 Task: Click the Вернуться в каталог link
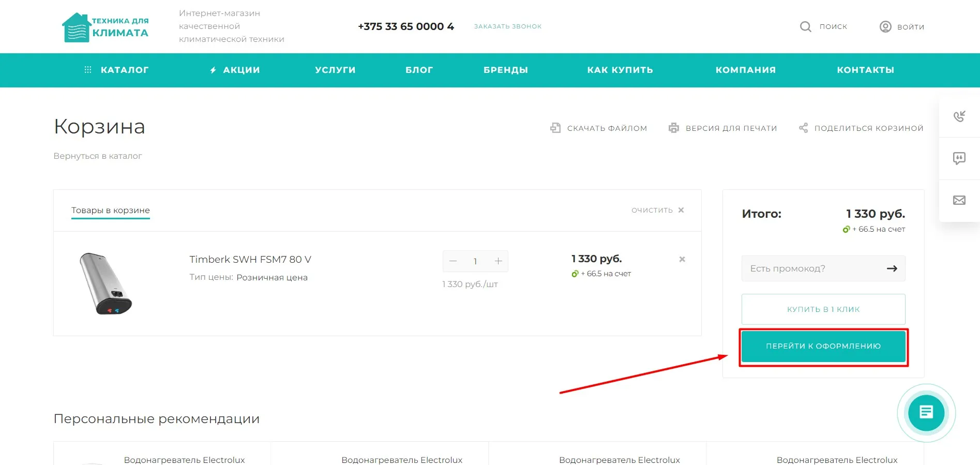(x=98, y=156)
